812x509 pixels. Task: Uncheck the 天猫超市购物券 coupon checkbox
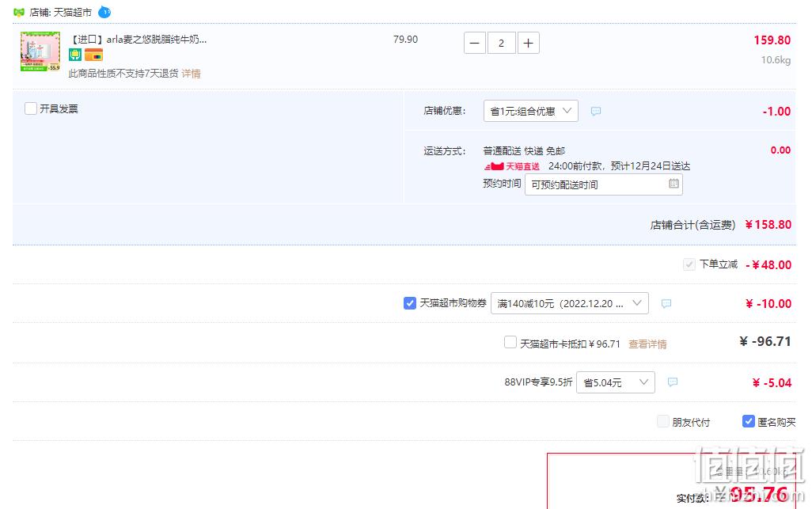pyautogui.click(x=410, y=303)
